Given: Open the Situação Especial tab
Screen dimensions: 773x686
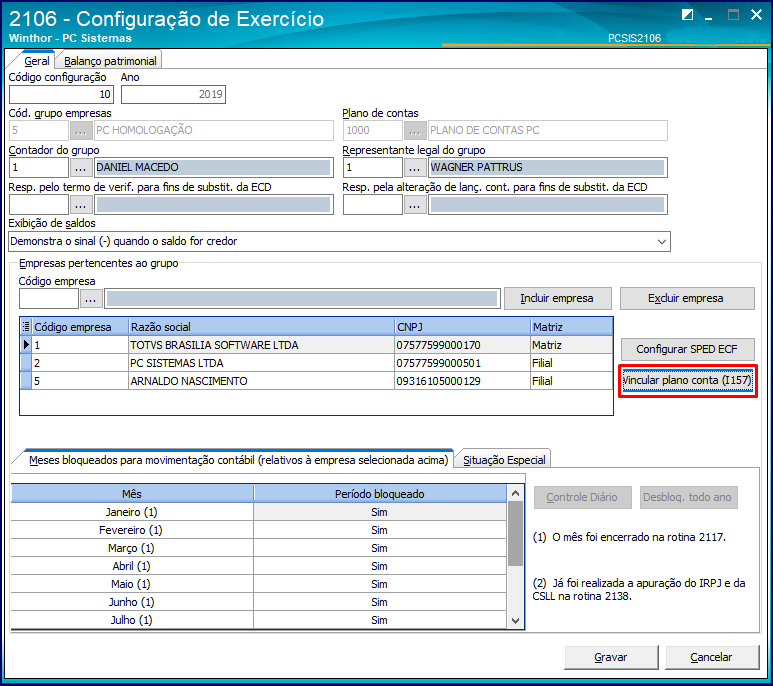Looking at the screenshot, I should click(x=504, y=460).
